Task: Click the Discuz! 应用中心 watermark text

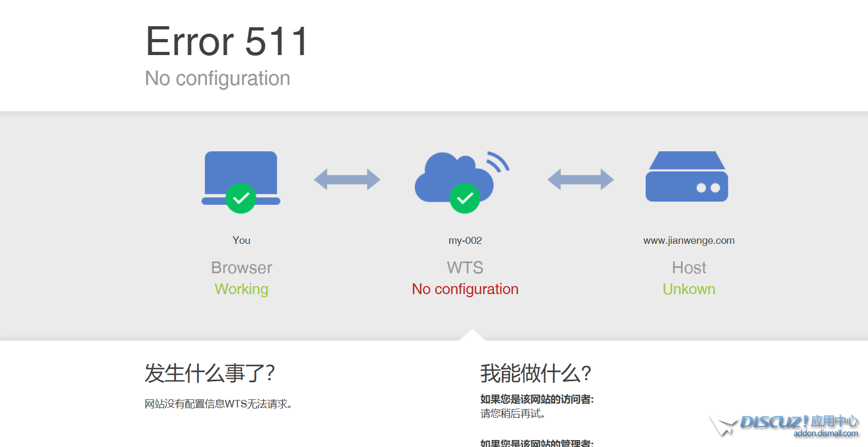Action: (x=799, y=422)
